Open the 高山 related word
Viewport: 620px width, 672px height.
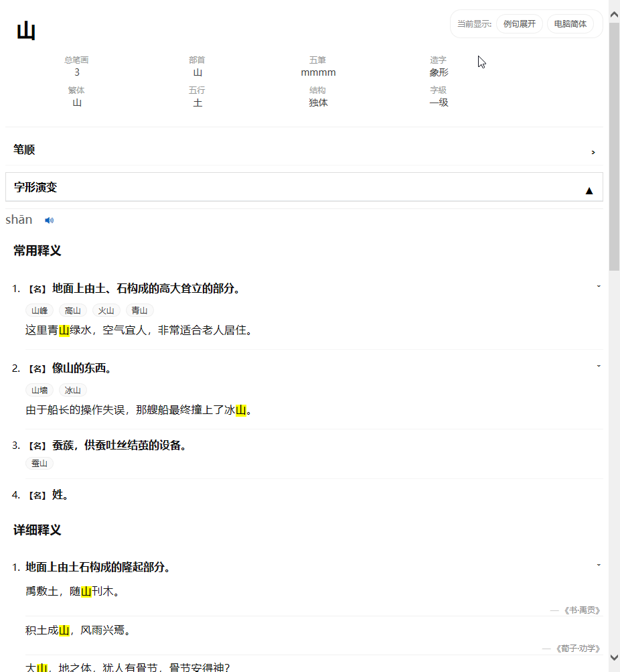(72, 310)
